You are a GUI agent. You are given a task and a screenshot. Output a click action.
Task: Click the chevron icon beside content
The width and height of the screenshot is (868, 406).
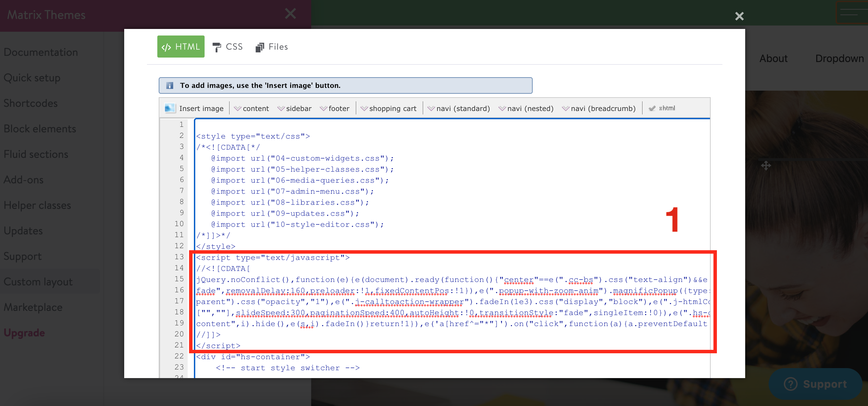coord(237,108)
